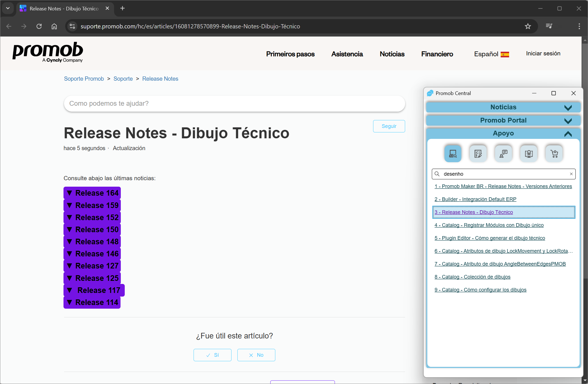Expand Release 164 notes
The height and width of the screenshot is (384, 588).
tap(92, 193)
